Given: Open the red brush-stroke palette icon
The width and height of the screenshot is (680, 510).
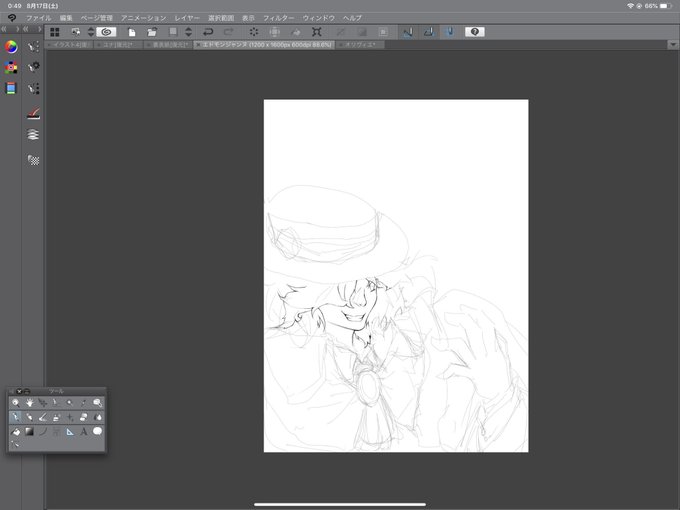Looking at the screenshot, I should pos(33,113).
